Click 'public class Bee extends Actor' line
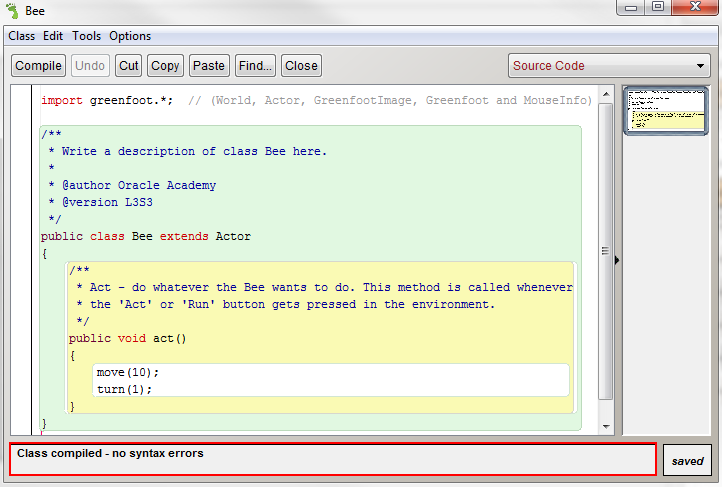Screen dimensions: 722x487 146,237
